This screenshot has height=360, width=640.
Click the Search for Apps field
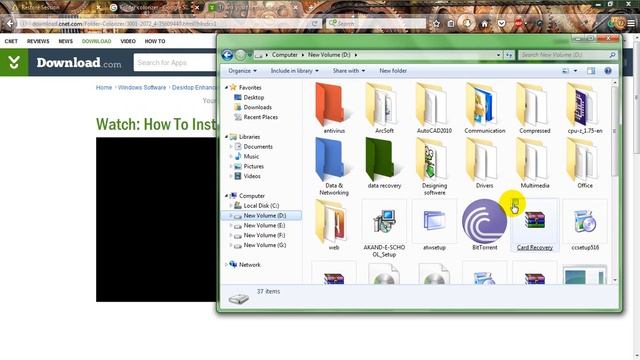pos(175,62)
